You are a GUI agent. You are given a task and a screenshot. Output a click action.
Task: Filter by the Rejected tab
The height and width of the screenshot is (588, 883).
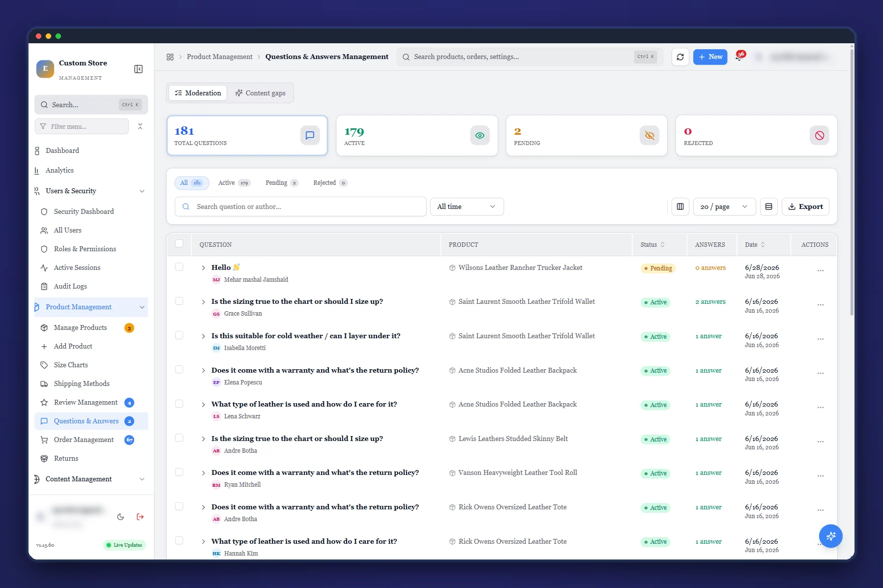pyautogui.click(x=330, y=183)
